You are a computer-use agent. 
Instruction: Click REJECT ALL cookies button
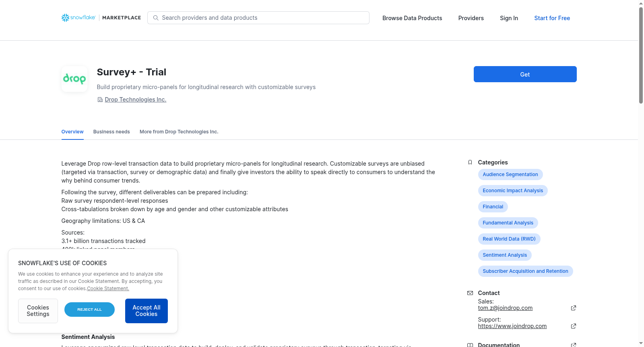pyautogui.click(x=89, y=310)
